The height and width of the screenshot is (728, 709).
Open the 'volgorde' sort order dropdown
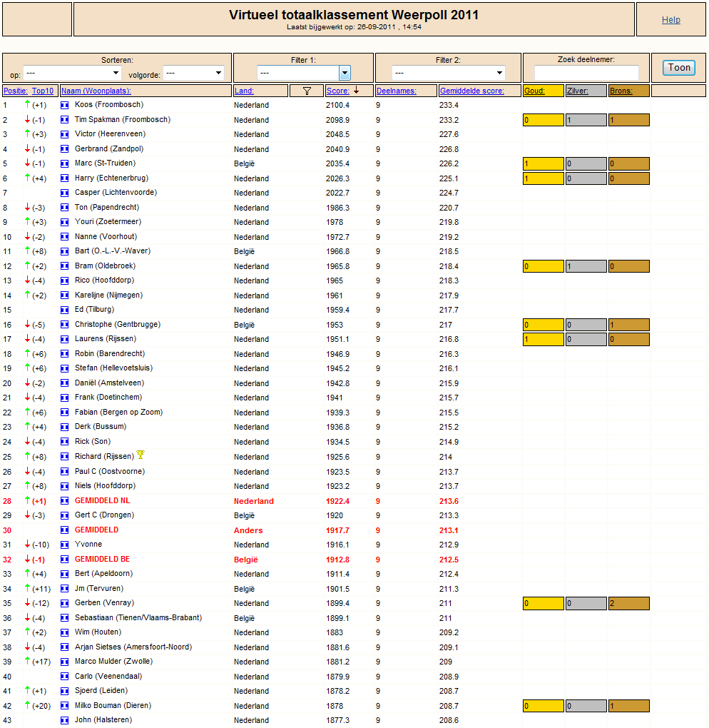pos(193,73)
